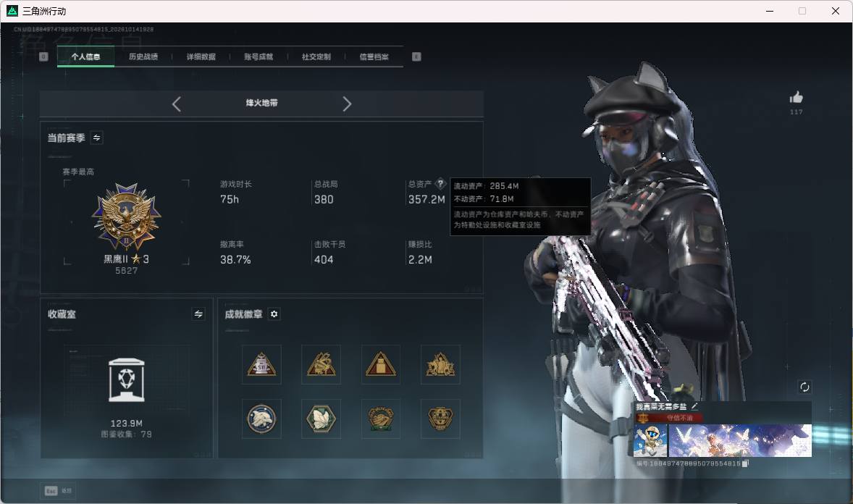Click the 三角洲行动 app icon in title bar
The width and height of the screenshot is (853, 504).
(12, 11)
